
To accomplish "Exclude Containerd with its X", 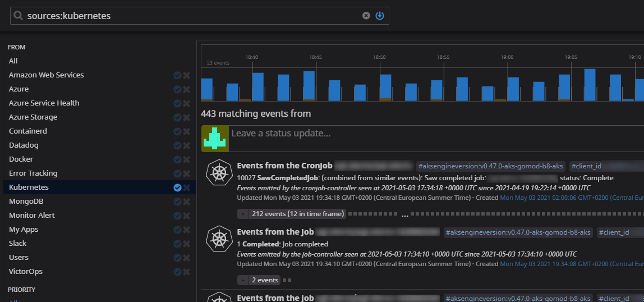I will [186, 131].
